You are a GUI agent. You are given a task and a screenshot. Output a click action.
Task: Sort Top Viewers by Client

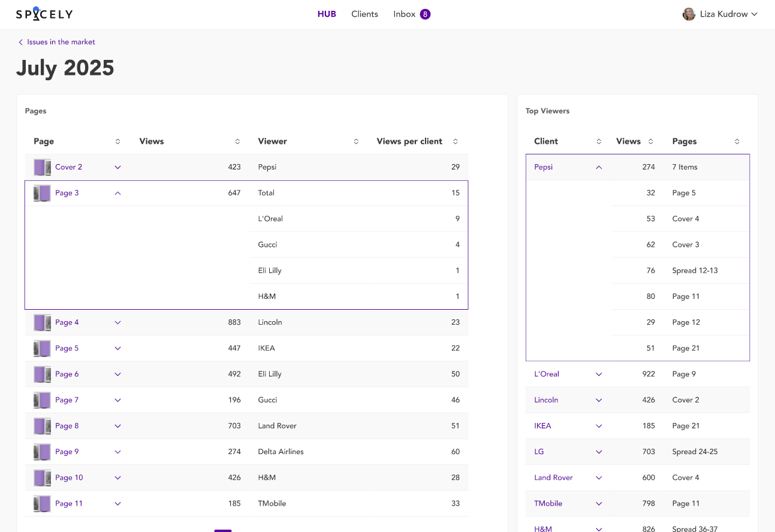[599, 141]
